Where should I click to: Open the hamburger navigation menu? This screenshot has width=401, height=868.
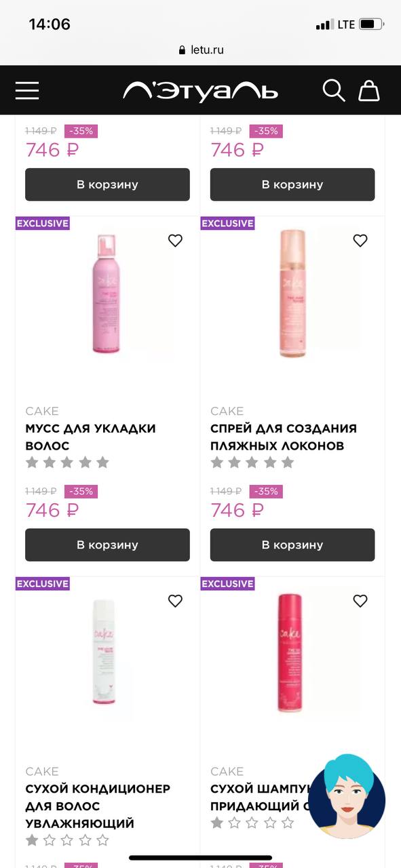tap(27, 90)
